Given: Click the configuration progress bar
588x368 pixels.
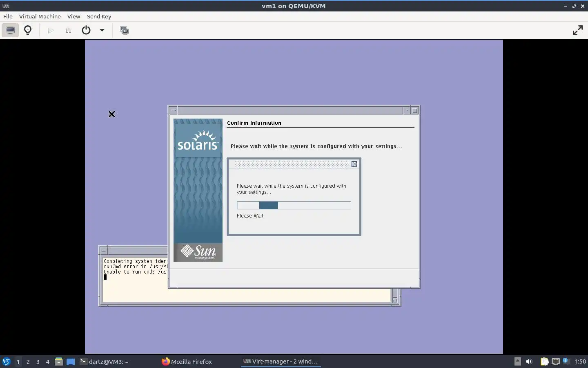Looking at the screenshot, I should point(294,205).
